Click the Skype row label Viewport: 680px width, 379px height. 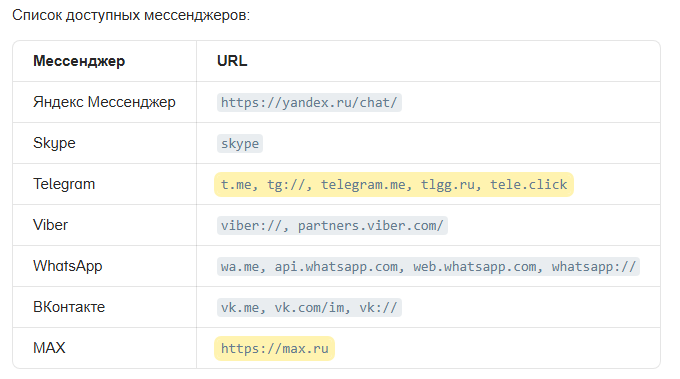coord(54,143)
